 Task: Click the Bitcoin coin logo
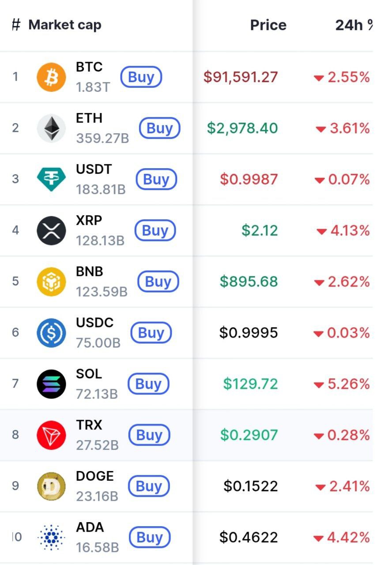(x=51, y=77)
